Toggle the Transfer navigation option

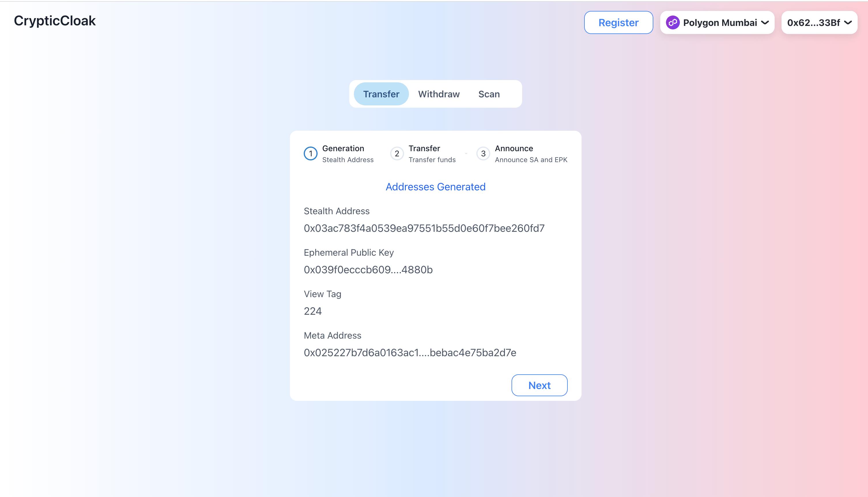(x=381, y=94)
